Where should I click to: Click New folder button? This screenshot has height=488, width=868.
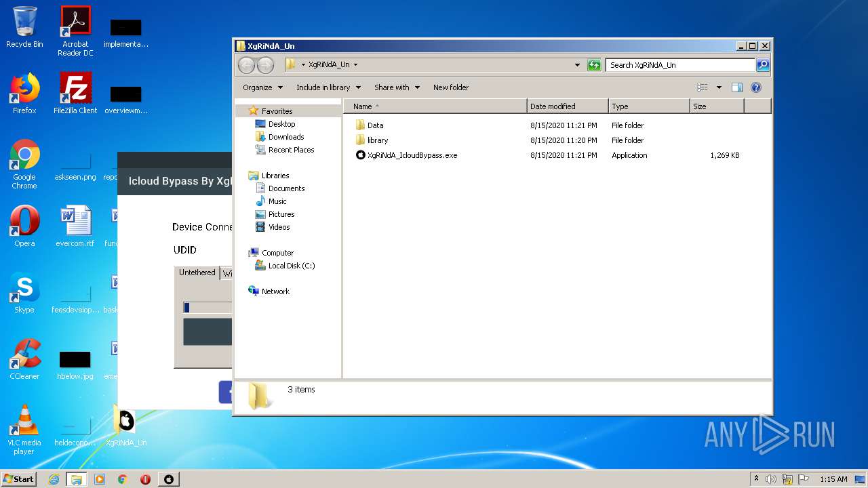point(451,87)
